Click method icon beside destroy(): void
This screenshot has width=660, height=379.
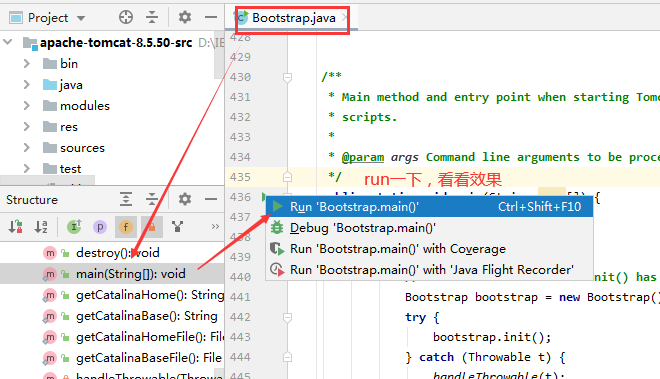tap(50, 253)
